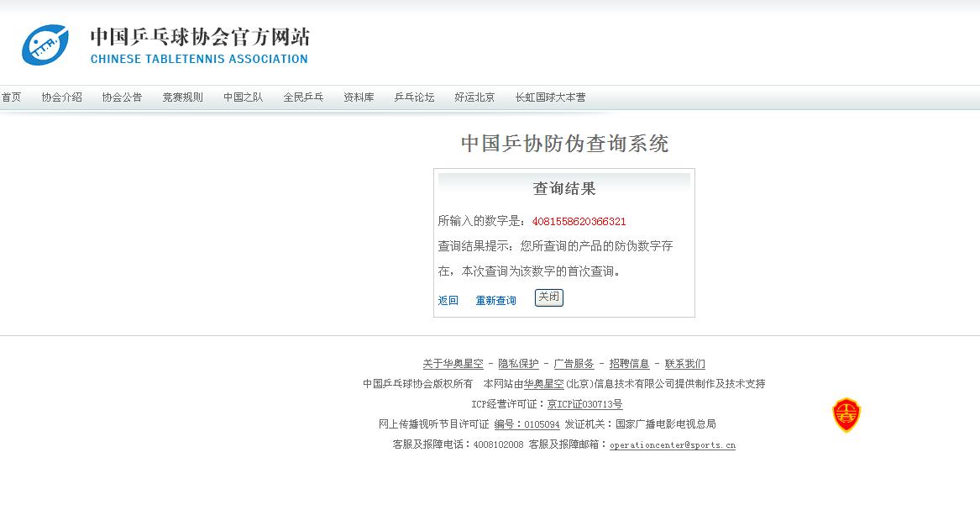The image size is (980, 526).
Task: Open the 关于华奥星空 footer link
Action: (453, 364)
